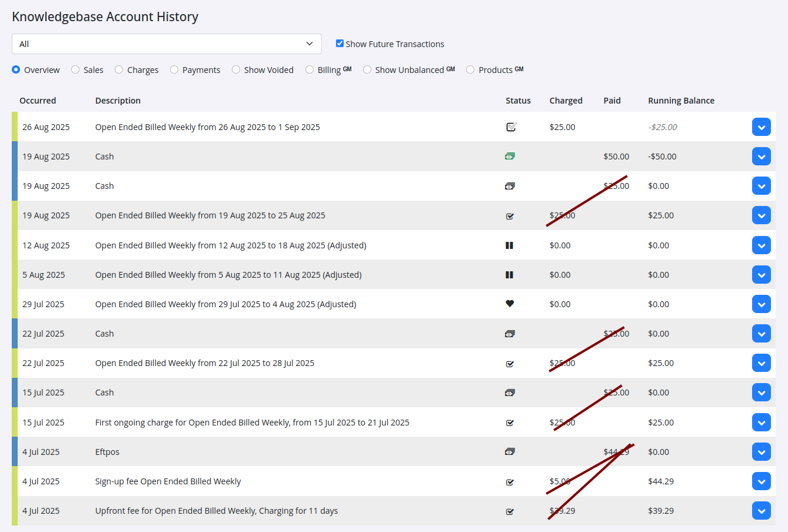Expand actions for the 26 Aug 2025 row
The image size is (788, 532).
tap(762, 127)
